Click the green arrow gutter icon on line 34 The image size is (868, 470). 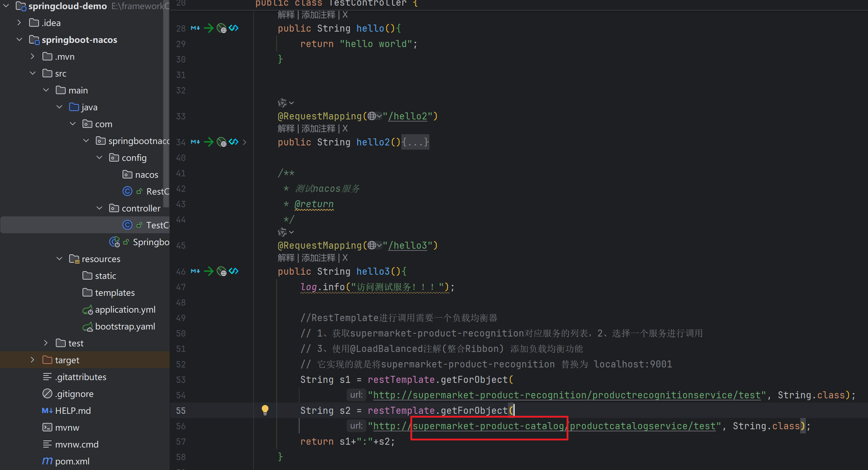209,142
